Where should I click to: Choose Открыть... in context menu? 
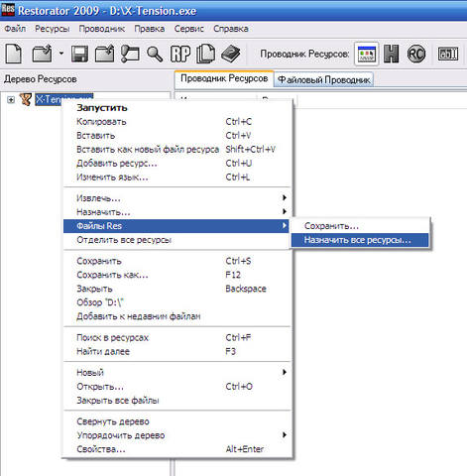(x=177, y=387)
